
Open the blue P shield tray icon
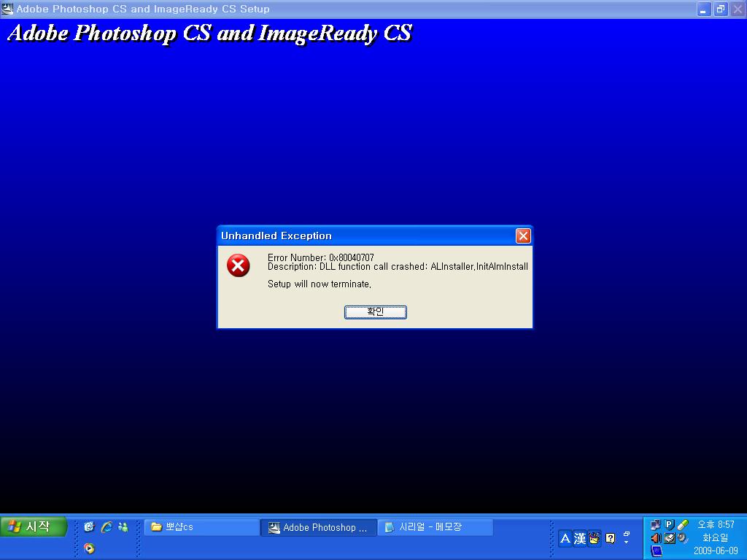670,525
